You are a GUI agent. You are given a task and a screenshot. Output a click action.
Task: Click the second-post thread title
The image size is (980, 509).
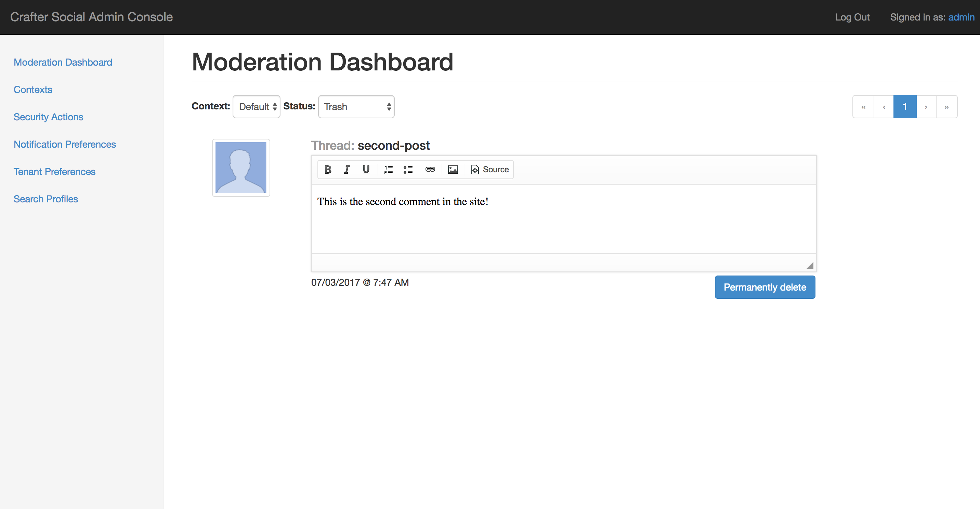[393, 146]
